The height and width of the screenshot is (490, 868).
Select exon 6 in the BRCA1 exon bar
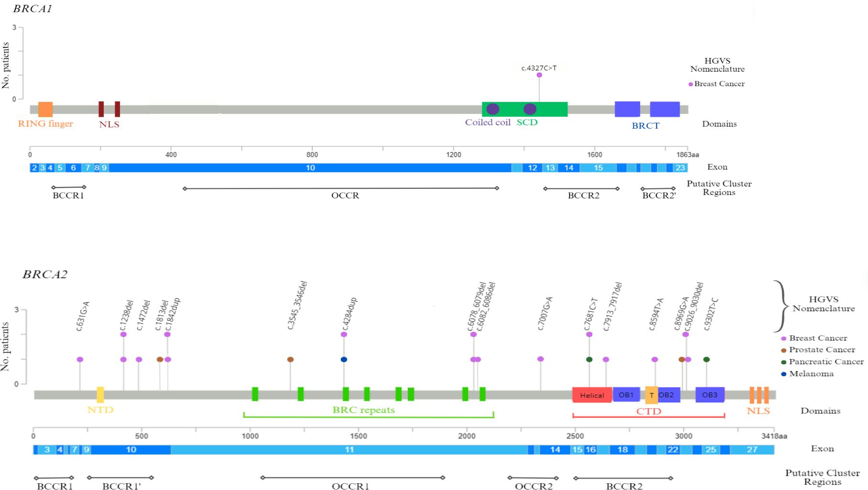click(73, 168)
